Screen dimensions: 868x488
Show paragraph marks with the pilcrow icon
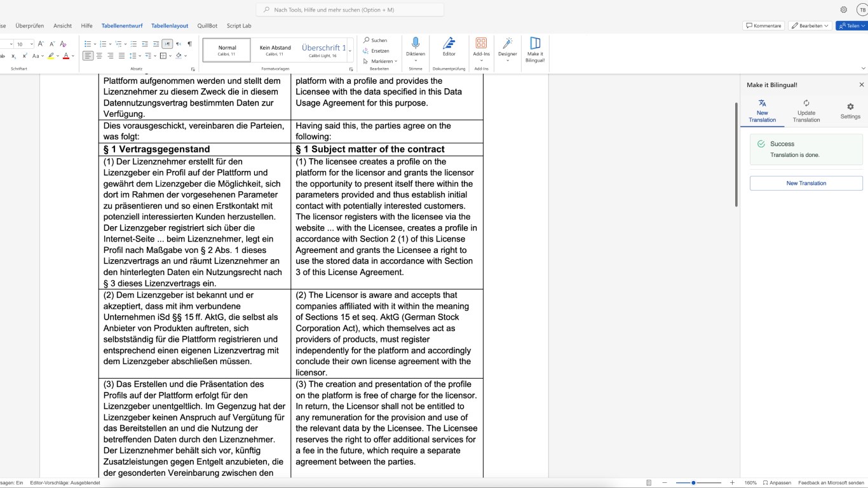point(189,44)
